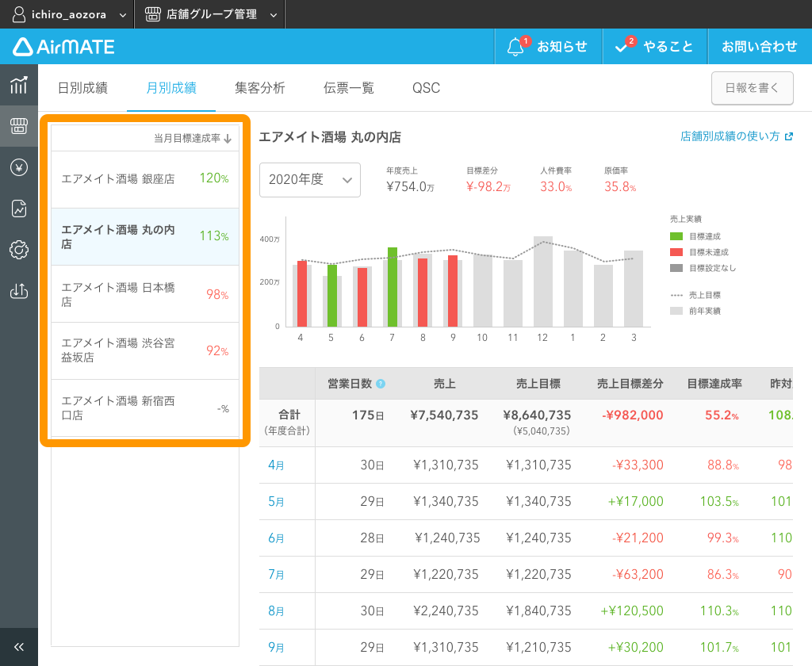812x666 pixels.
Task: Select エアメイト酒場 新宿西口店 in list
Action: coord(145,408)
